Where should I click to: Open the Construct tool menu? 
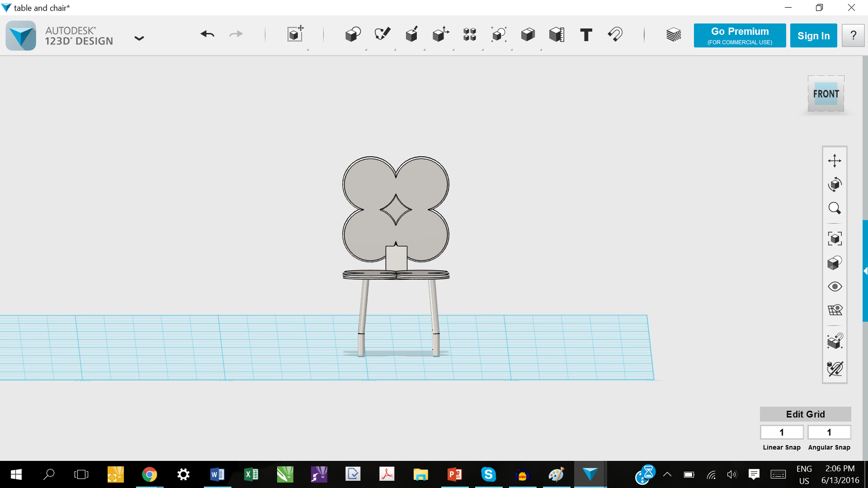pos(412,34)
